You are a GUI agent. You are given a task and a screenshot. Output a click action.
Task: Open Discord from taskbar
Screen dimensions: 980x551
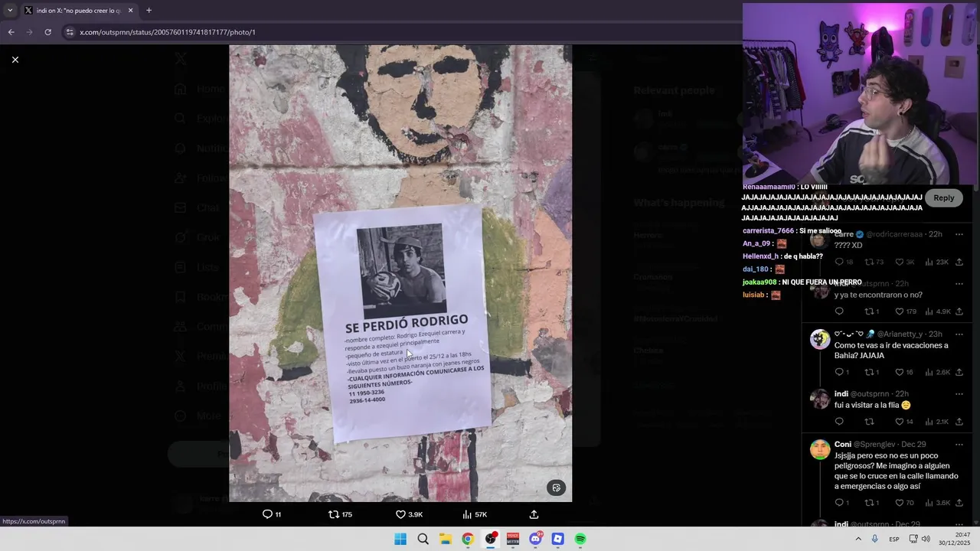536,539
